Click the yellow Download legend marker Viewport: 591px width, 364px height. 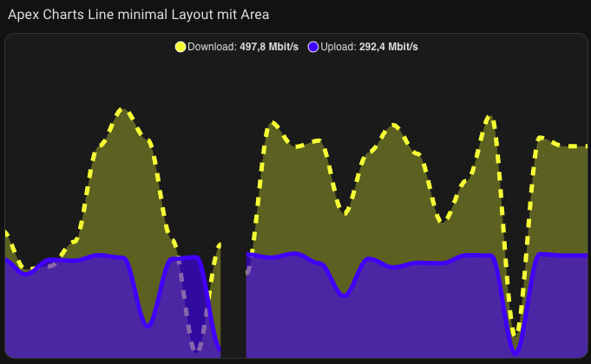click(x=181, y=47)
